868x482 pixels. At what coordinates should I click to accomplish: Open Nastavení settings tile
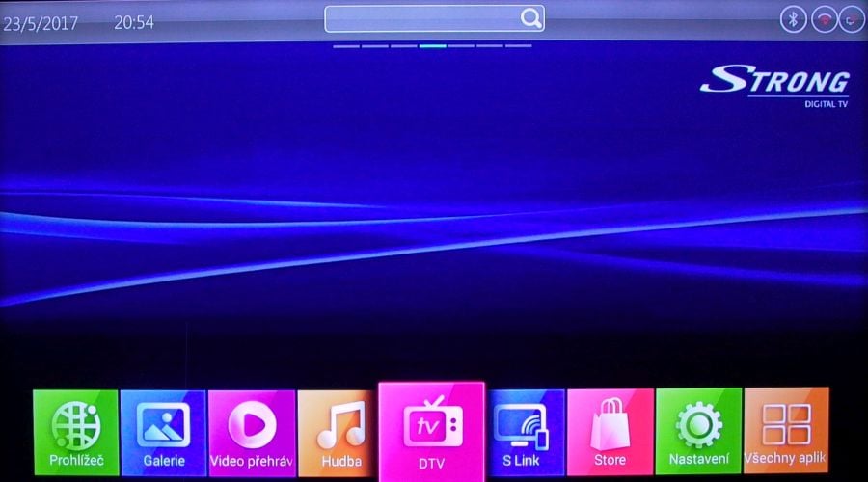click(x=698, y=431)
